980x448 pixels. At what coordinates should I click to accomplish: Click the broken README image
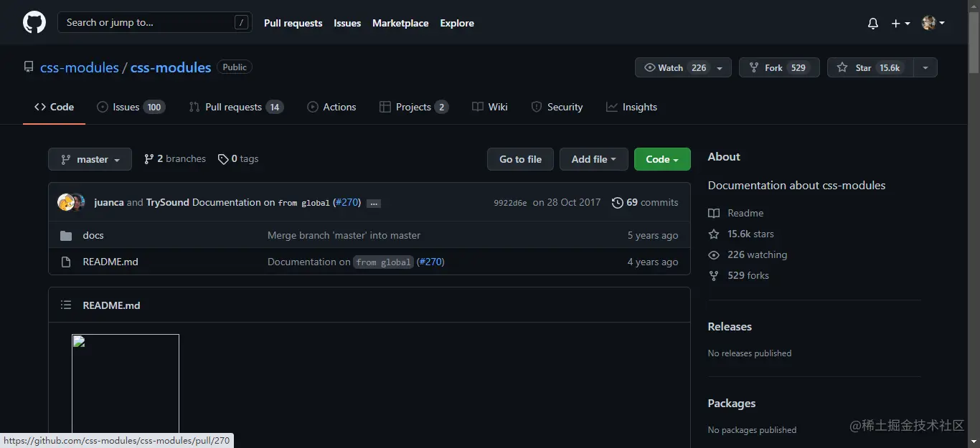126,383
